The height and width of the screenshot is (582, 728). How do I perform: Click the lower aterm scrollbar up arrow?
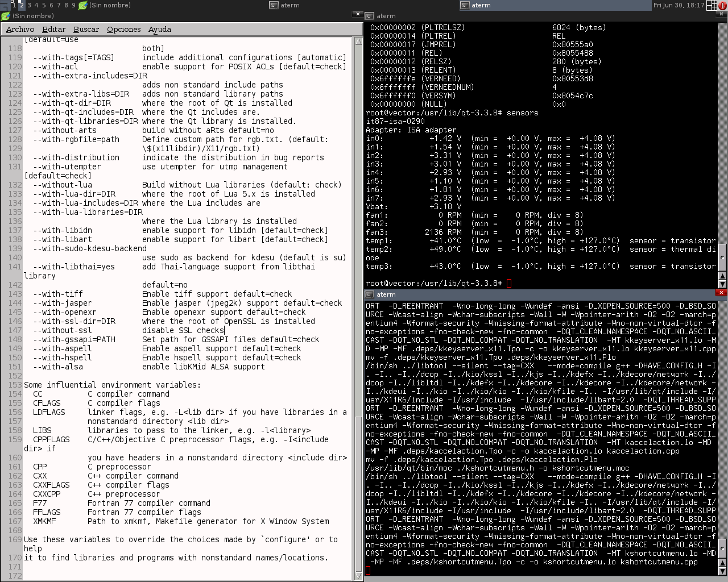click(722, 563)
